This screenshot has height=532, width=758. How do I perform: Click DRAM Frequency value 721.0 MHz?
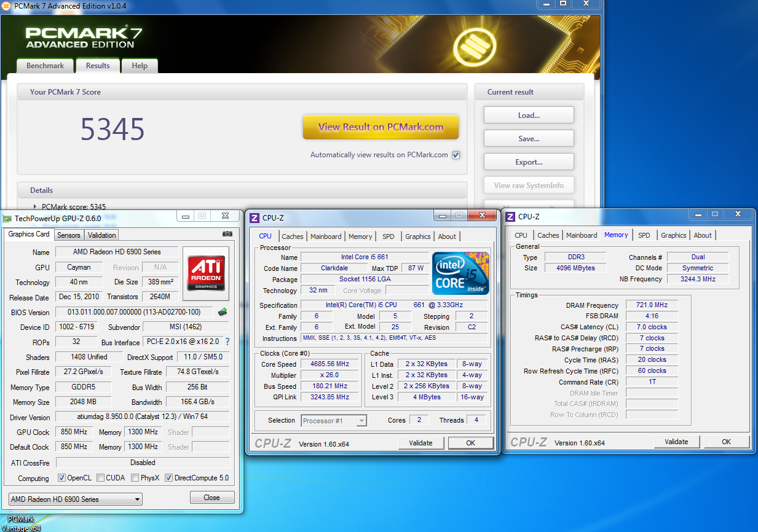tap(652, 305)
